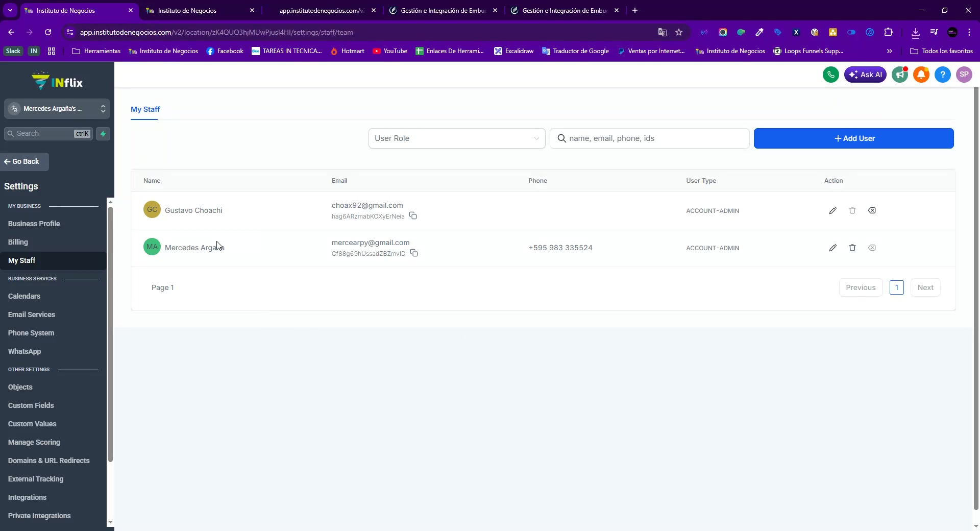
Task: Open Chrome three-dot menu
Action: point(969,32)
